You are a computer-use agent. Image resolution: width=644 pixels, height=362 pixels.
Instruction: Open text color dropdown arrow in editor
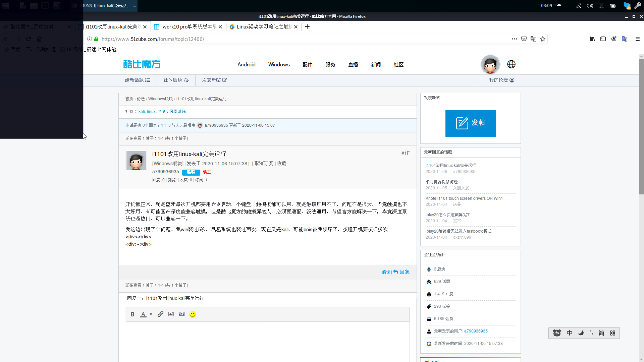click(151, 314)
